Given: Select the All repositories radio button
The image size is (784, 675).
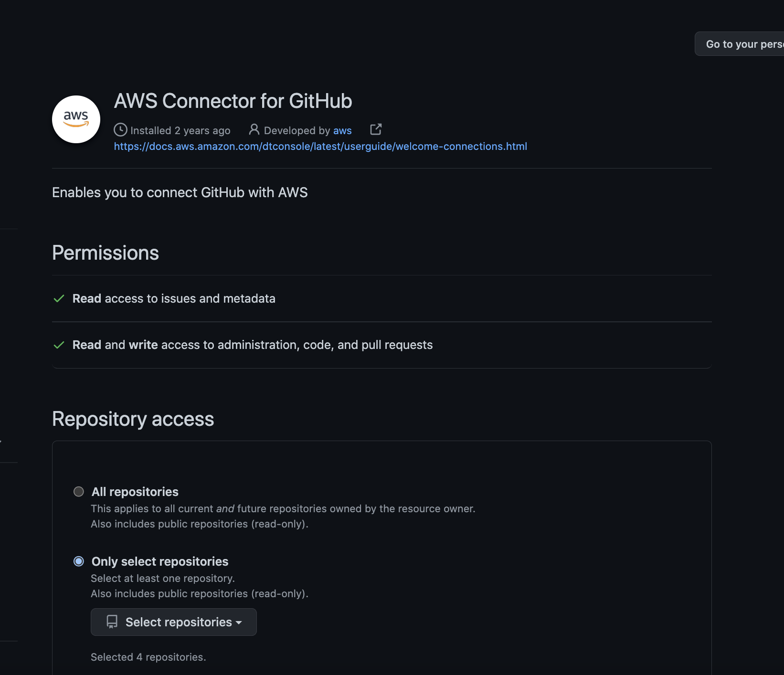Looking at the screenshot, I should [79, 492].
